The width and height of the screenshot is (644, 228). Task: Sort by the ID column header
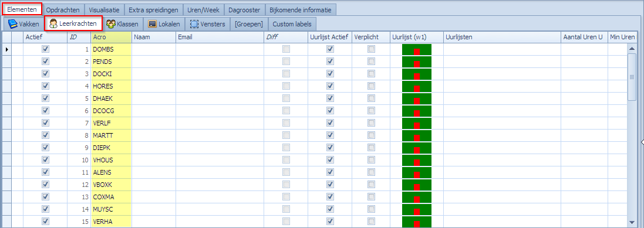coord(79,37)
